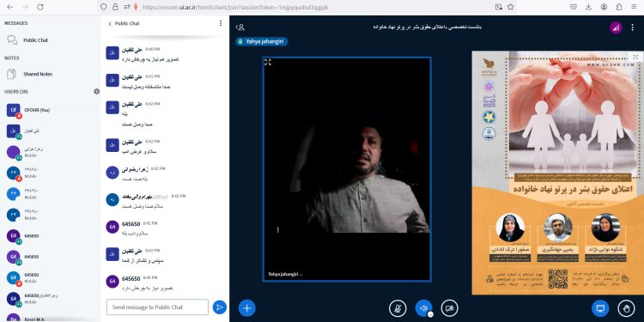The image size is (644, 322).
Task: Click message 'سلام وادب بله'
Action: click(x=135, y=234)
